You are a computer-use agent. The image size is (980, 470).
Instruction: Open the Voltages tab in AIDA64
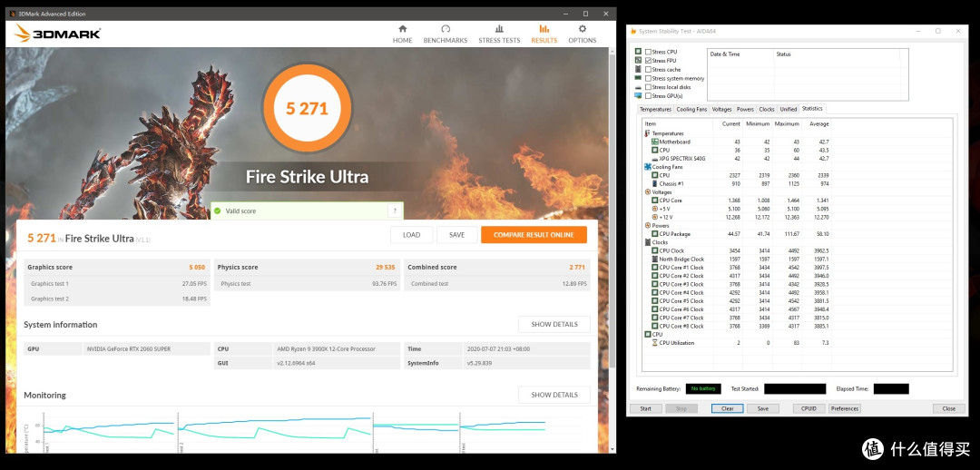pos(722,110)
